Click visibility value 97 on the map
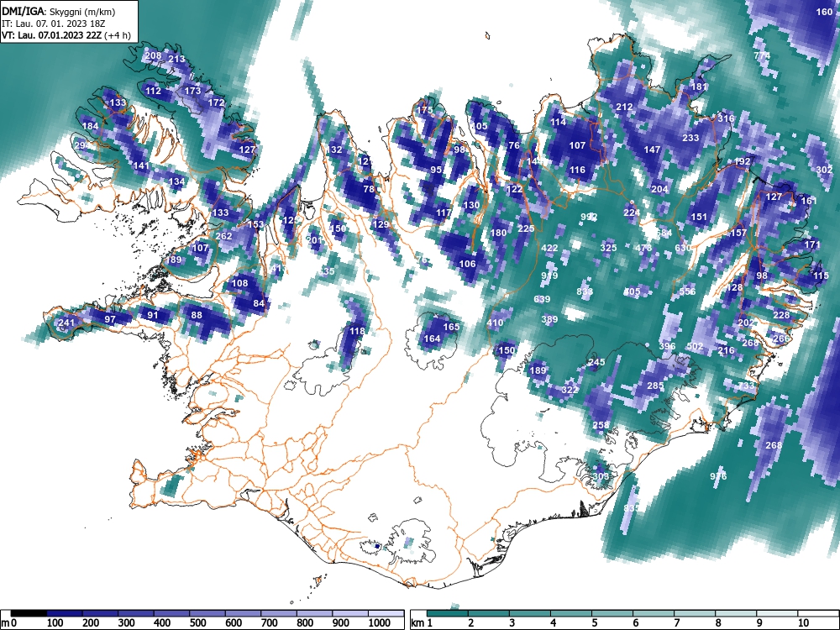840x630 pixels. coord(110,319)
